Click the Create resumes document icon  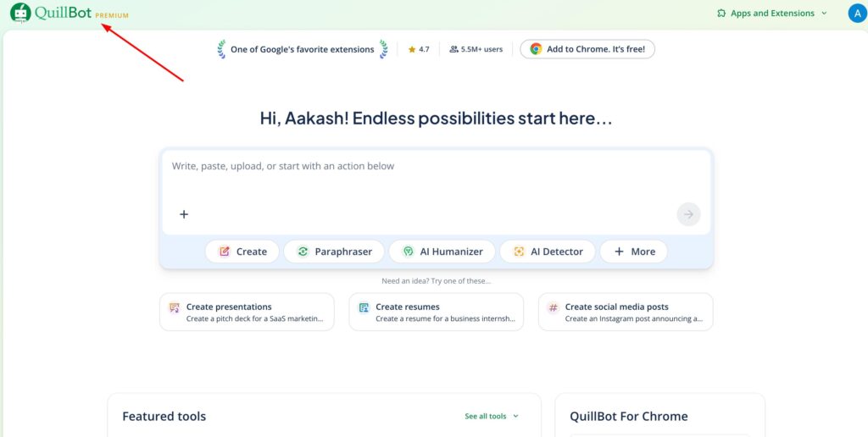(x=364, y=307)
